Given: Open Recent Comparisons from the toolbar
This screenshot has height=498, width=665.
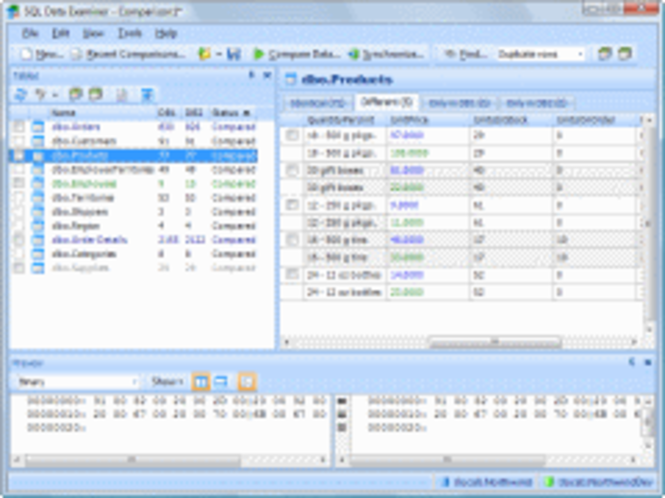Looking at the screenshot, I should pyautogui.click(x=129, y=54).
